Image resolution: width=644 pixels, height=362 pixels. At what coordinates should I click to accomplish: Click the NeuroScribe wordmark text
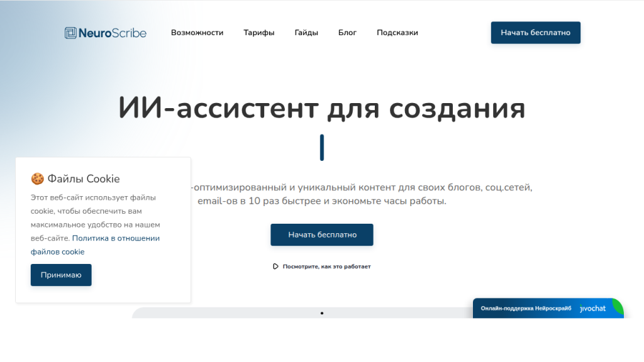113,33
